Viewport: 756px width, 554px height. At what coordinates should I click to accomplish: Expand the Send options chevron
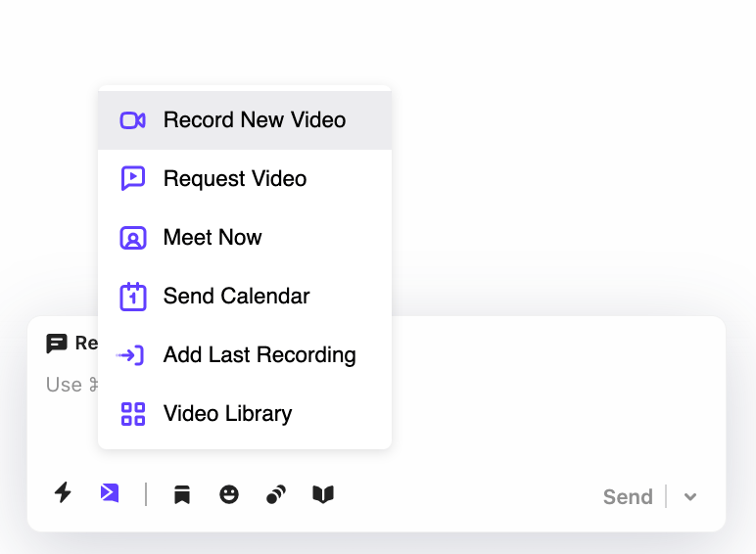pos(690,496)
